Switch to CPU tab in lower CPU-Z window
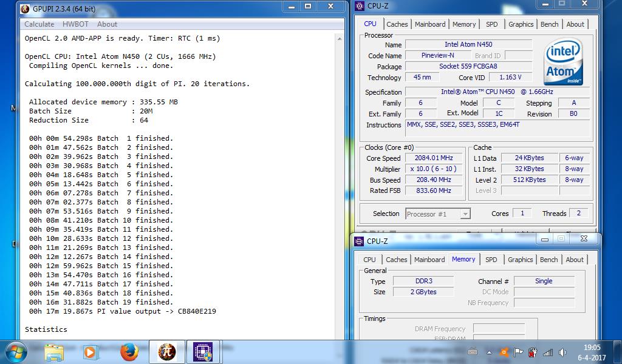This screenshot has height=364, width=622. [x=369, y=260]
